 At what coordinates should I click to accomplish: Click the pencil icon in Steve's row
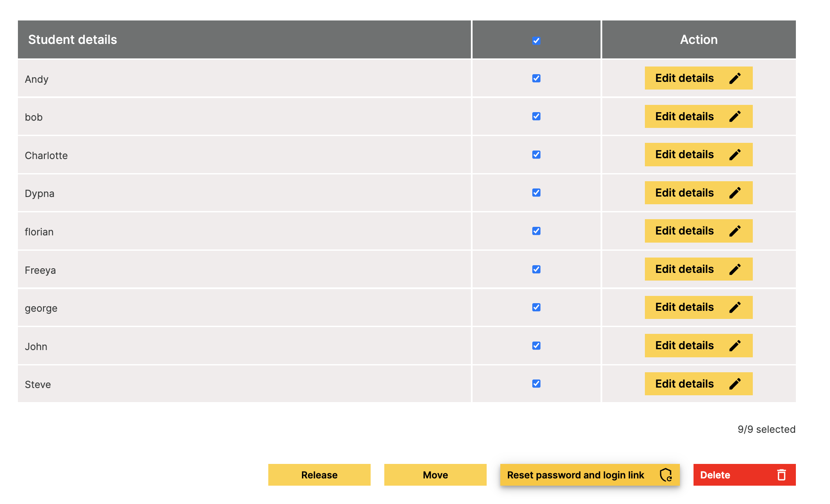pyautogui.click(x=734, y=384)
